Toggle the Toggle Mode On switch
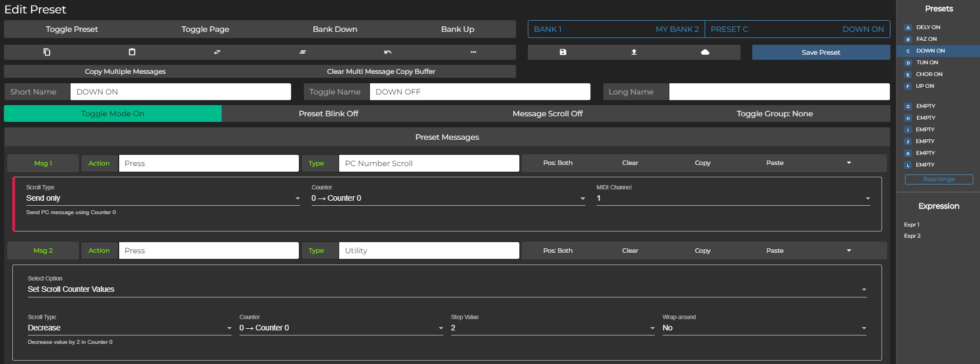Image resolution: width=980 pixels, height=364 pixels. click(112, 114)
